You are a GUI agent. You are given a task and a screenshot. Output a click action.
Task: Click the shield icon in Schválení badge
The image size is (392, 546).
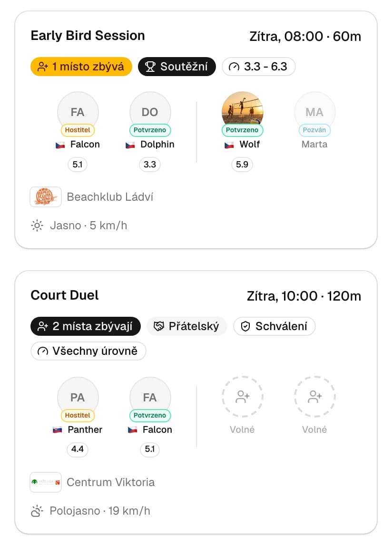click(x=245, y=326)
